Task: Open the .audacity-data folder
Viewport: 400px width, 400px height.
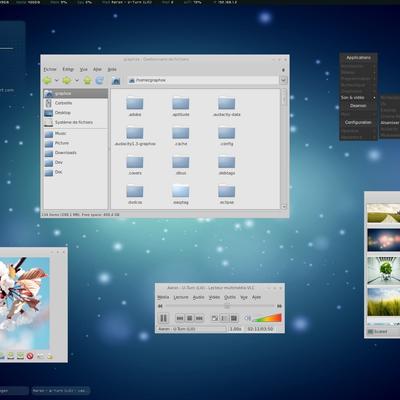Action: click(227, 106)
